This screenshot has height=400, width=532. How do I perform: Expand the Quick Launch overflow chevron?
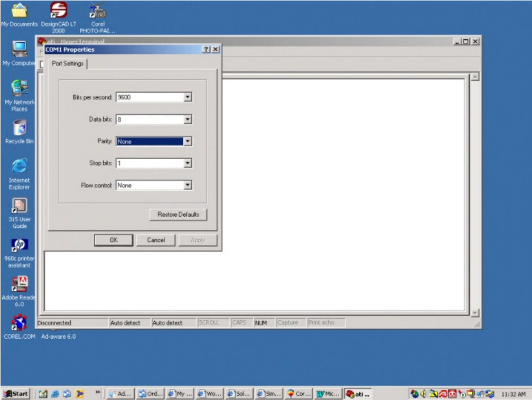pyautogui.click(x=98, y=392)
